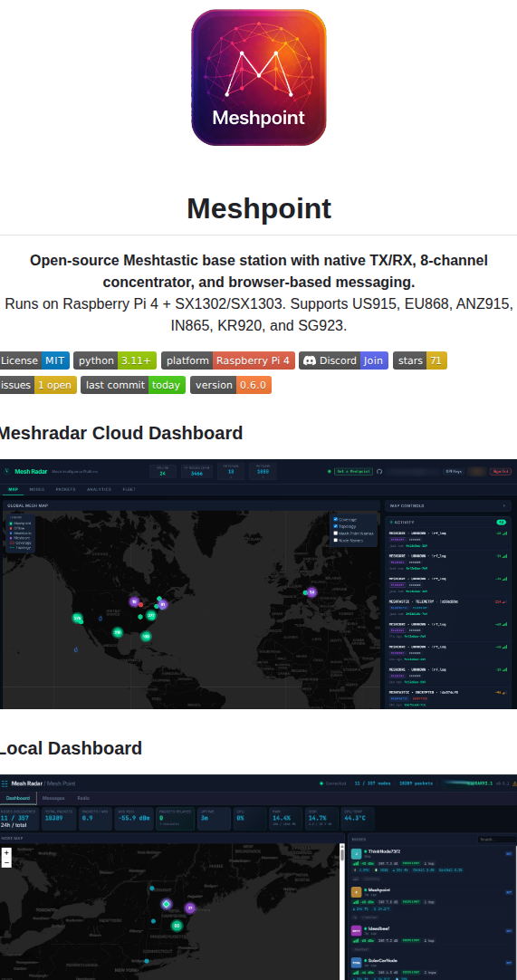
Task: Open the GitHub icon in cloud dashboard header
Action: click(379, 471)
